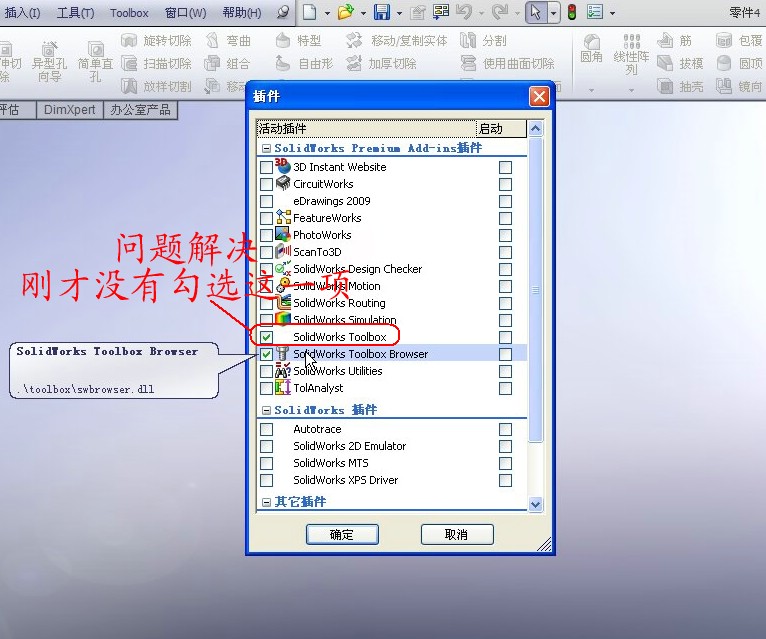Uncheck SolidWorks Toolbox Browser active checkbox
The width and height of the screenshot is (766, 639).
266,354
